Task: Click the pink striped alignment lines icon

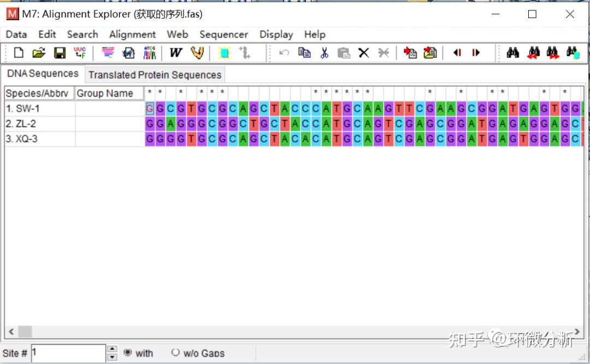Action: (x=108, y=52)
